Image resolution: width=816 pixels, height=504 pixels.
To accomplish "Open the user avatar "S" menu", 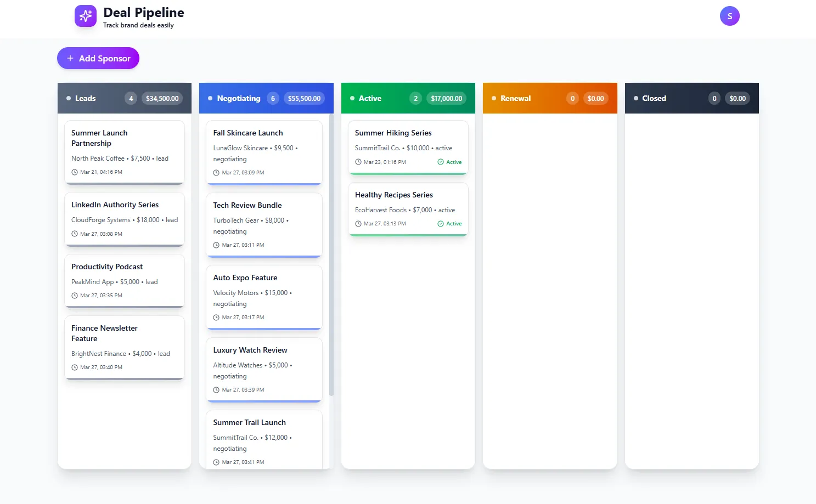I will [x=729, y=16].
